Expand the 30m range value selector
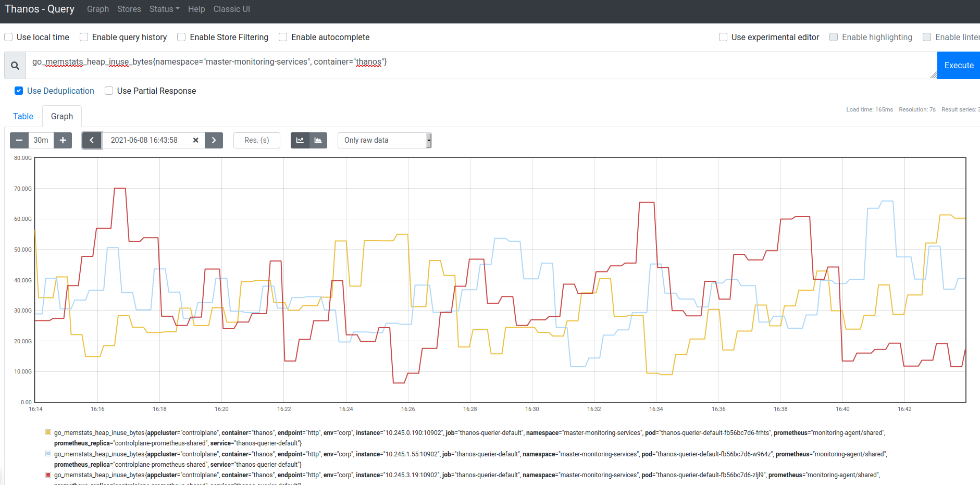The image size is (980, 485). coord(41,140)
